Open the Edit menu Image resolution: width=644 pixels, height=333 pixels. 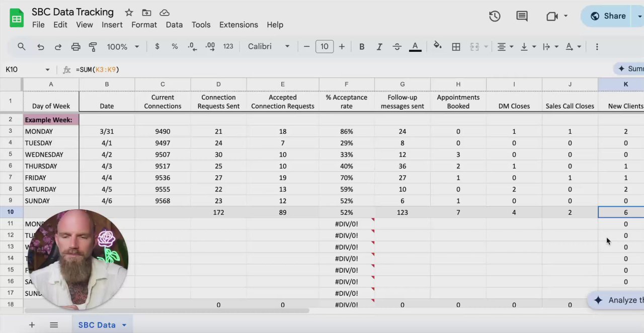point(60,25)
